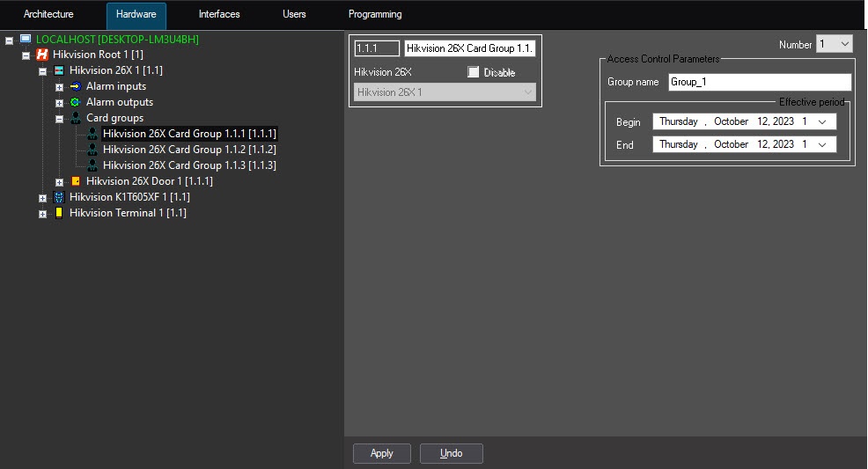Collapse the LOCALHOST tree node

(x=9, y=40)
